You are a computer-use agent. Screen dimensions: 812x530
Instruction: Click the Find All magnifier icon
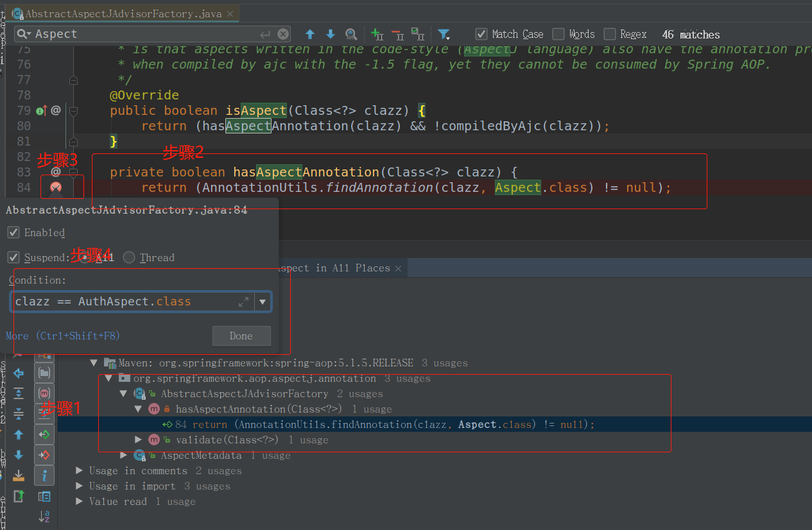click(351, 34)
